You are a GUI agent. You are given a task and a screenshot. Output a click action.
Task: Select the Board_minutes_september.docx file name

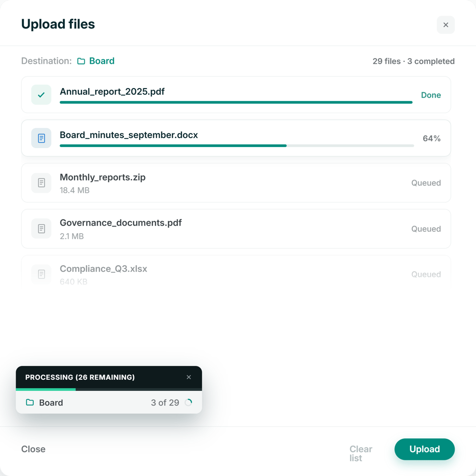pyautogui.click(x=129, y=135)
